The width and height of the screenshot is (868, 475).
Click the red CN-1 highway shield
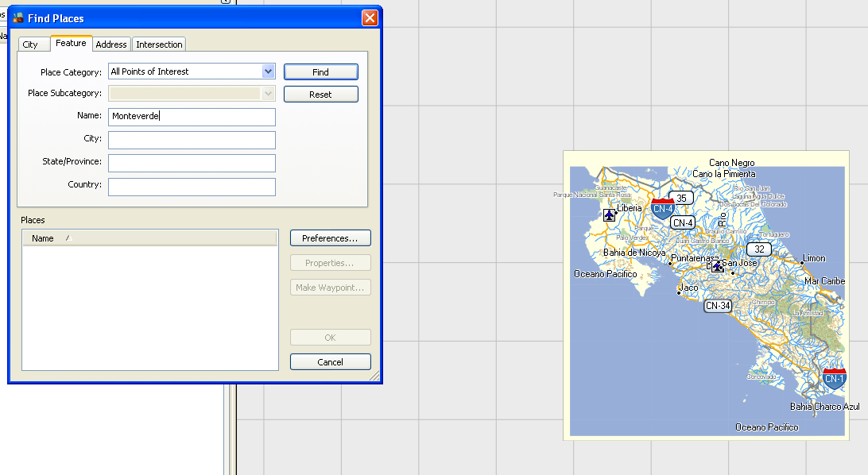834,379
